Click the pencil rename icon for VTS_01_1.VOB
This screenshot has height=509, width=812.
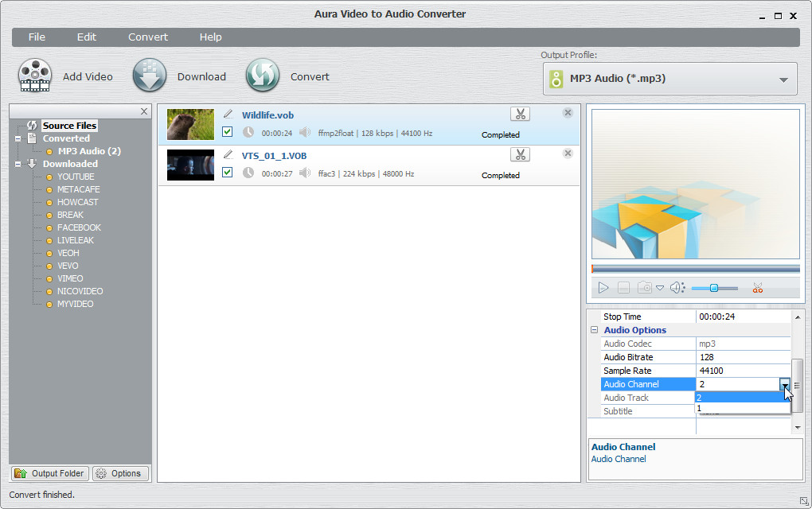[228, 154]
